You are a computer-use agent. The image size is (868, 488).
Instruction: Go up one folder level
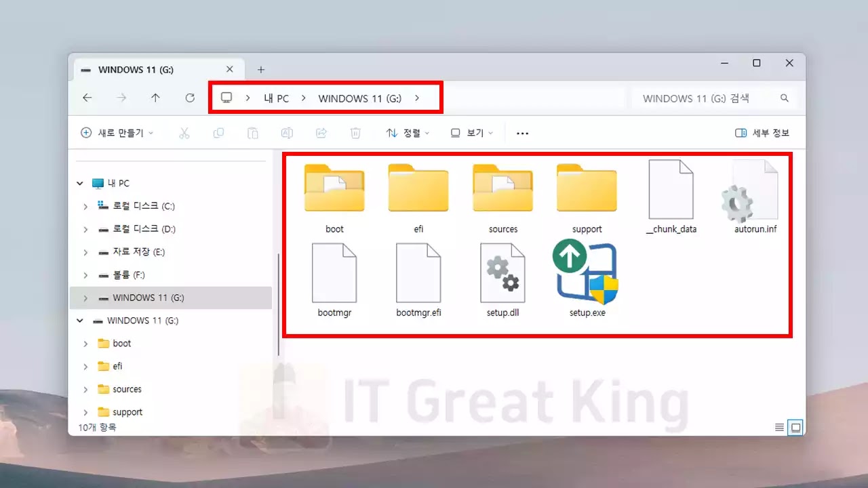[x=155, y=98]
